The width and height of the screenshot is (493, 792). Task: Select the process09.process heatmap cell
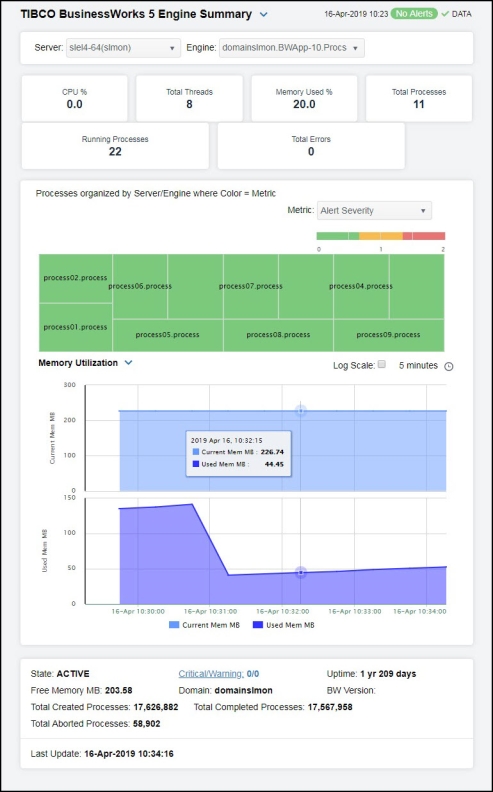point(388,335)
